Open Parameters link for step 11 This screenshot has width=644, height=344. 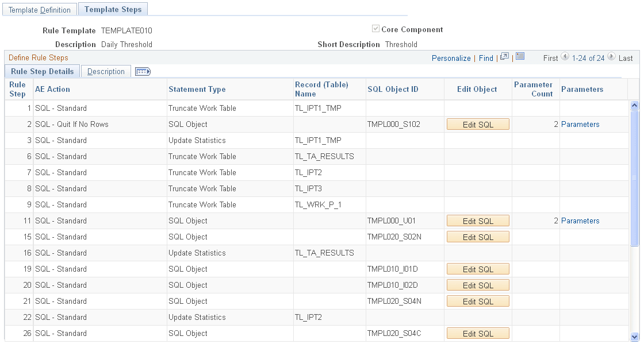(x=580, y=221)
